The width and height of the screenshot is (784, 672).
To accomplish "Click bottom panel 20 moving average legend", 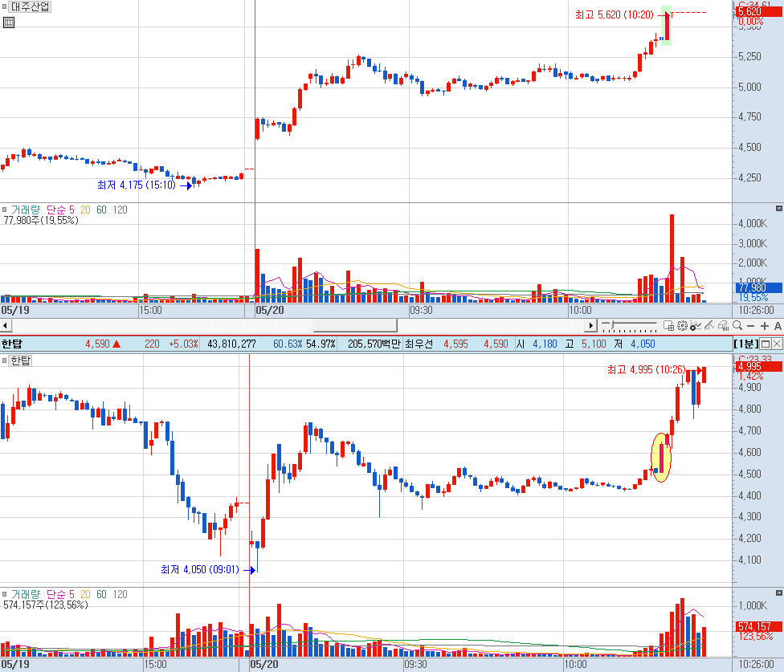I will (85, 595).
